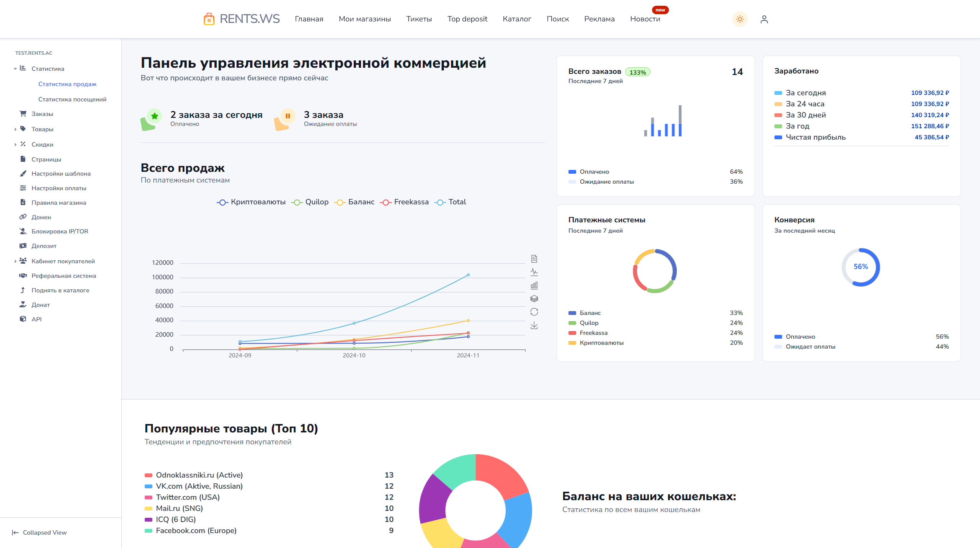Click the Блокировка IP/TOR user-slash icon
This screenshot has height=548, width=980.
(23, 231)
